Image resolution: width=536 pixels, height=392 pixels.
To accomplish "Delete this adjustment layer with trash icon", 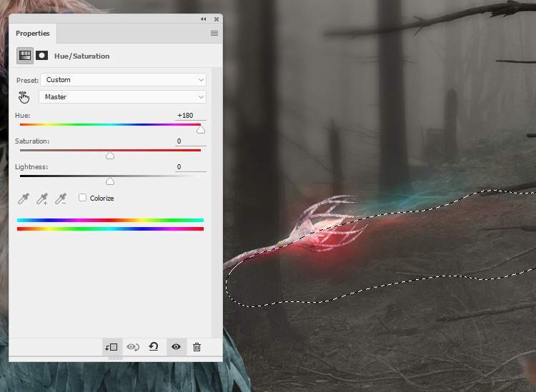I will click(197, 347).
